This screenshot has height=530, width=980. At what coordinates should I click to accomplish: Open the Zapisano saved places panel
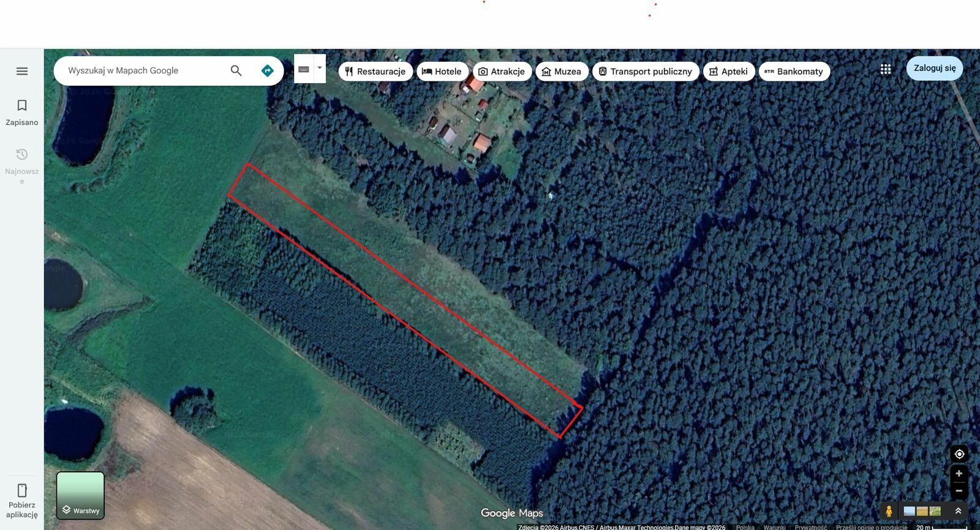[22, 113]
